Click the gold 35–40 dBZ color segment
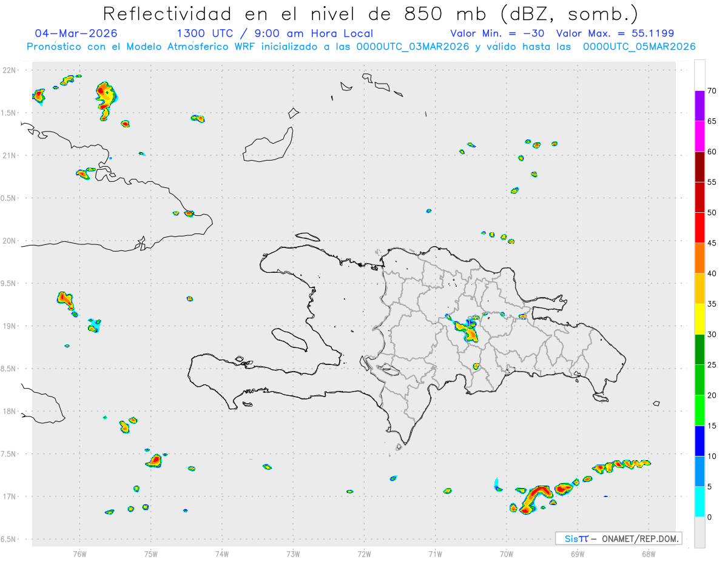Image resolution: width=728 pixels, height=562 pixels. click(699, 289)
